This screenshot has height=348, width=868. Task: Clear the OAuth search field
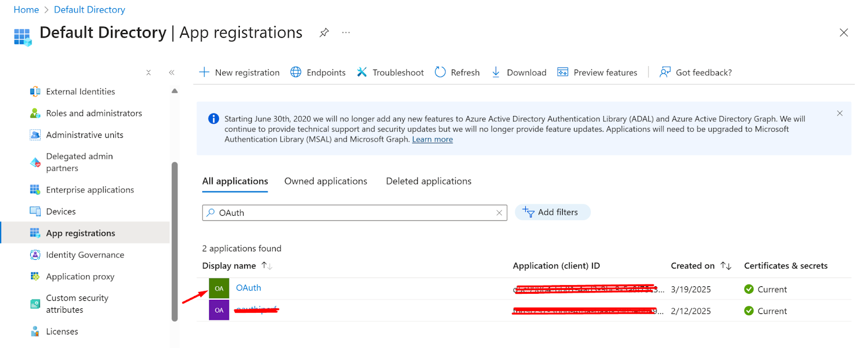pos(499,213)
